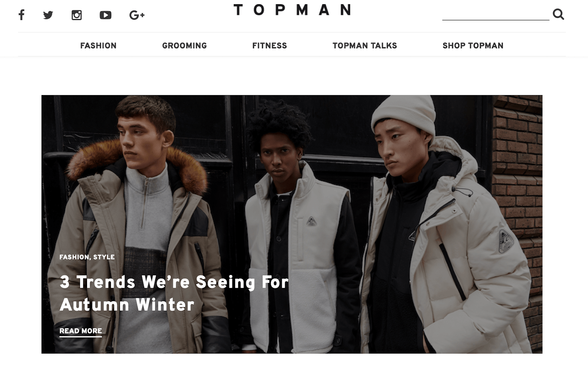Viewport: 588px width, 370px height.
Task: Click the READ MORE link
Action: pos(81,331)
